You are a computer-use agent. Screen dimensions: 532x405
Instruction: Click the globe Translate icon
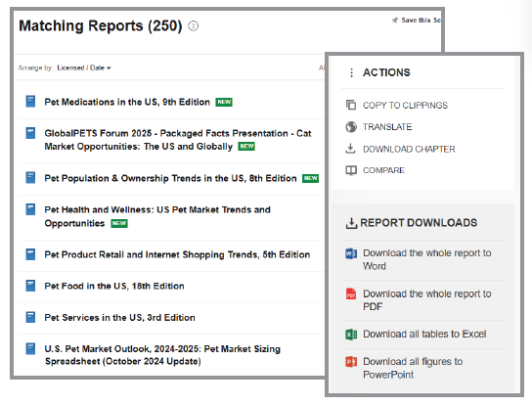click(351, 126)
